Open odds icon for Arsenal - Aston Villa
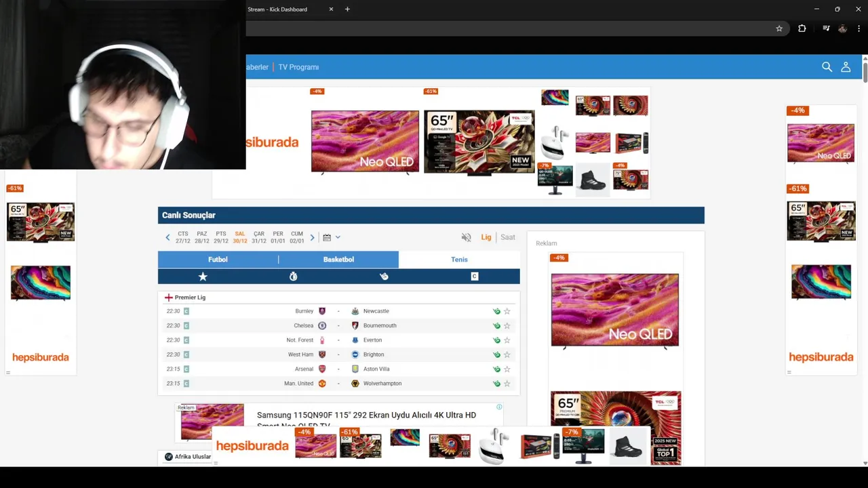868x488 pixels. coord(496,369)
